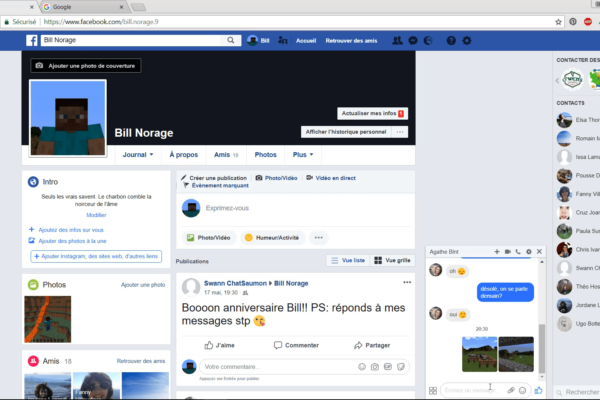Click Afficher l'historique personnel button
This screenshot has width=600, height=400.
click(346, 132)
